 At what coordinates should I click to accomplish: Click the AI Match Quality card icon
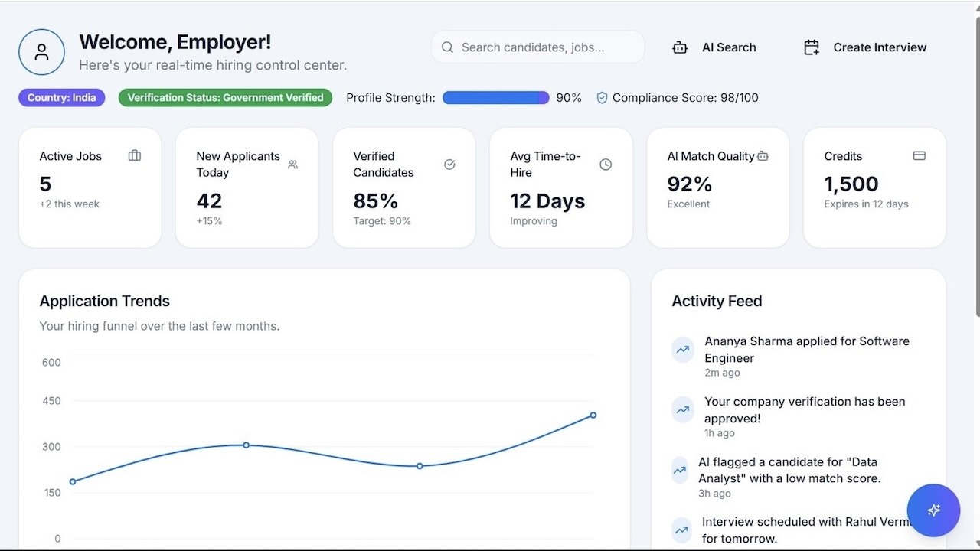pyautogui.click(x=763, y=155)
